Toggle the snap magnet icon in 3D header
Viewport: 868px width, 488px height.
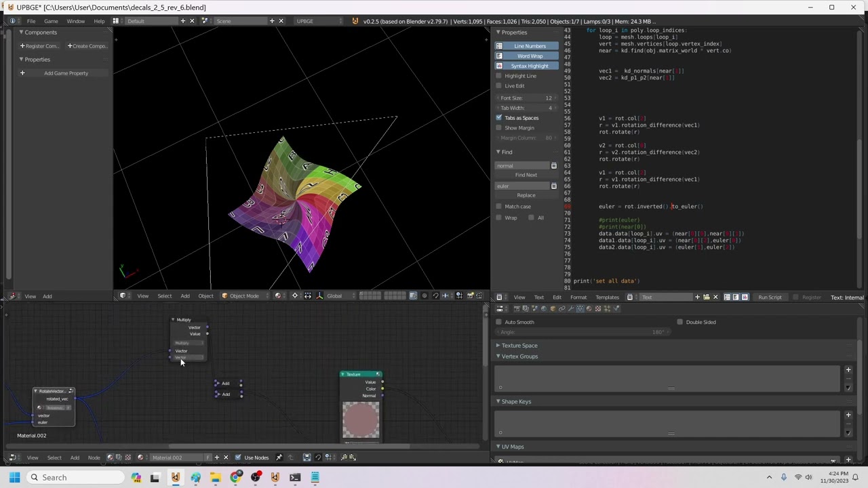435,296
